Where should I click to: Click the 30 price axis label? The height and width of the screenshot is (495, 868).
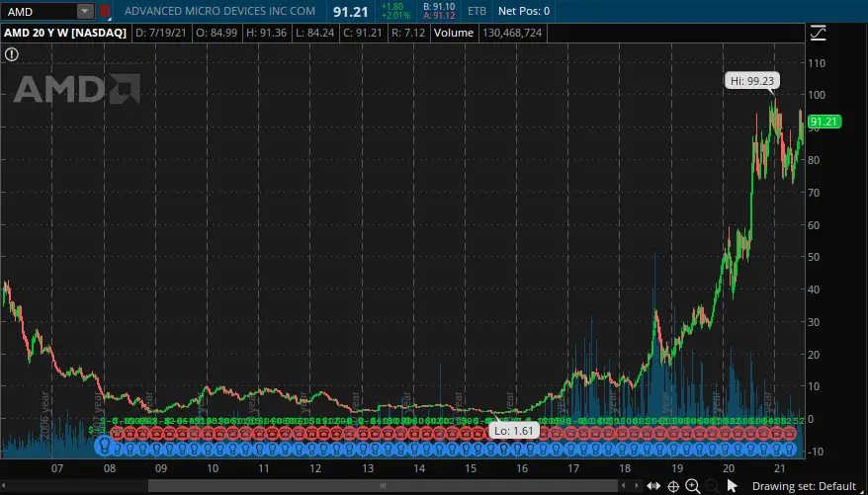815,322
